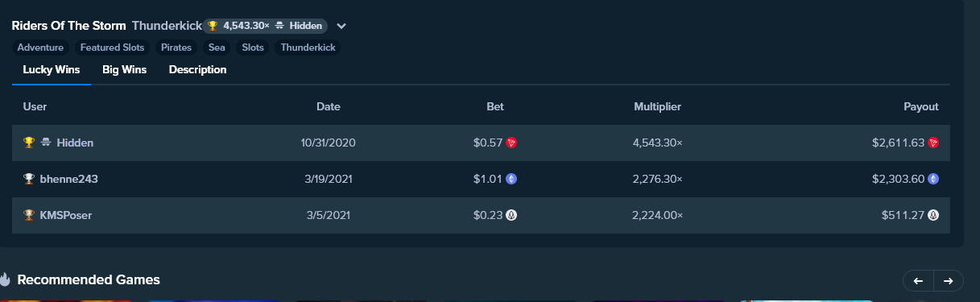Click the trophy icon next to bhenne243
980x302 pixels.
point(29,179)
